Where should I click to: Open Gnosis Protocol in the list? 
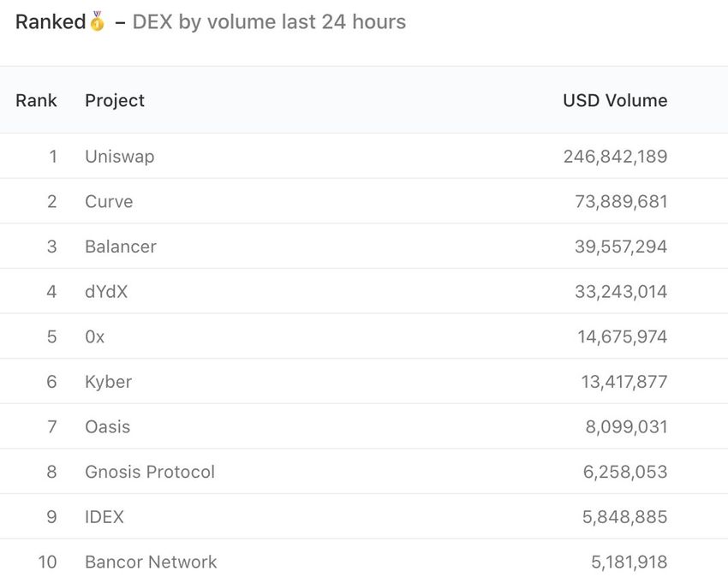(x=150, y=472)
